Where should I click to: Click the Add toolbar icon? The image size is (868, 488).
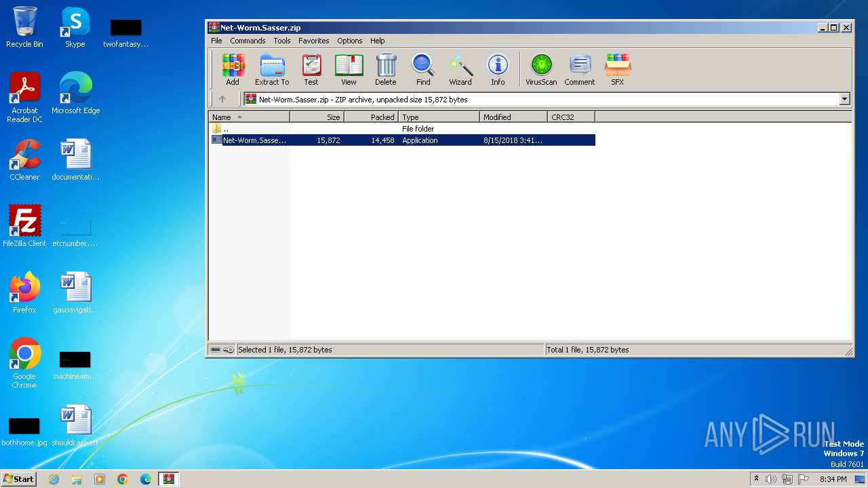pyautogui.click(x=233, y=70)
